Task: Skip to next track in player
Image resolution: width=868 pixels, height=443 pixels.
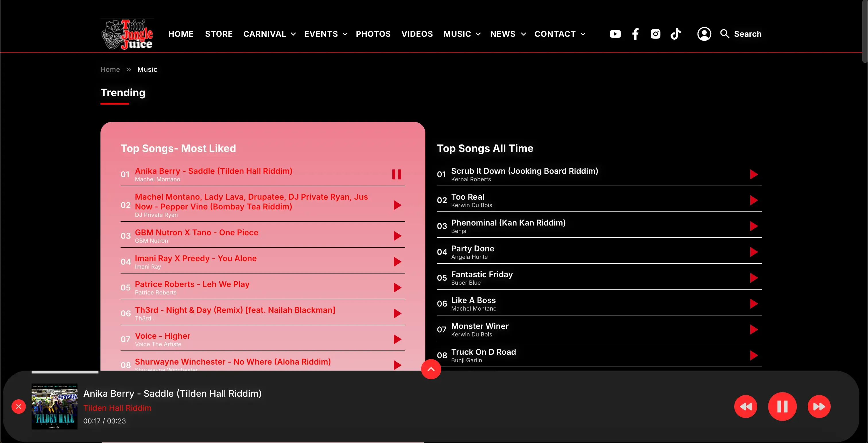Action: [819, 407]
